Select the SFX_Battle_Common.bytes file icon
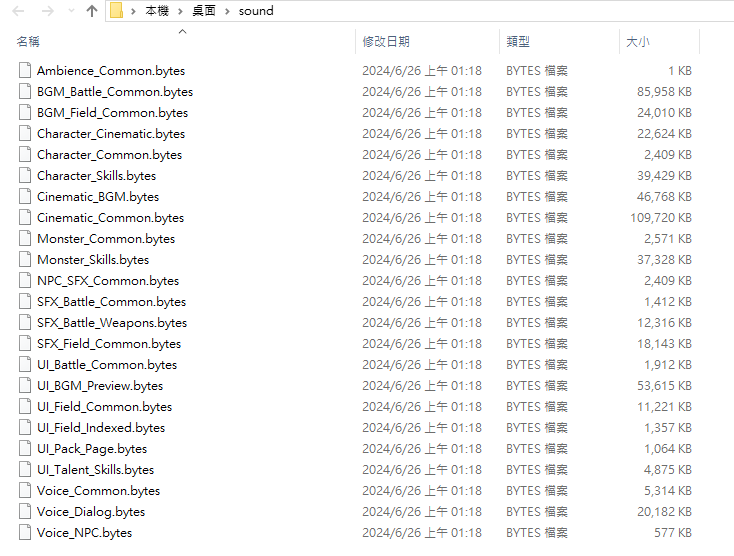This screenshot has height=556, width=734. [25, 301]
